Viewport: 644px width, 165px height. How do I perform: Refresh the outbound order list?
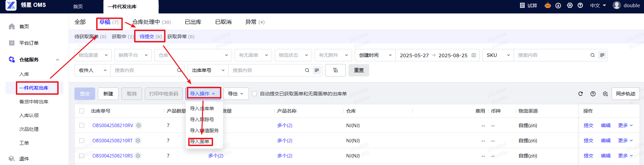pos(581,94)
